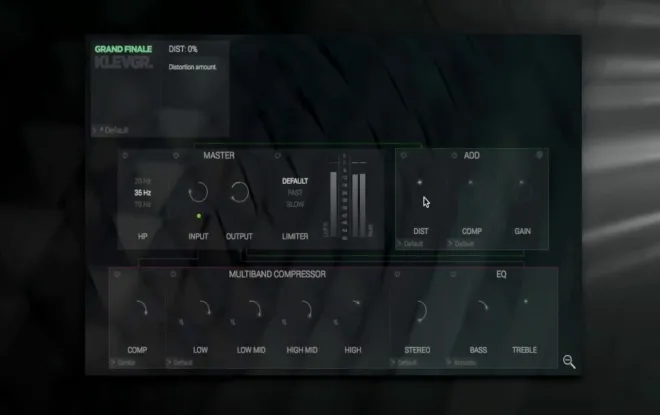Toggle the LIMITER power icon
This screenshot has height=415, width=660.
(277, 155)
